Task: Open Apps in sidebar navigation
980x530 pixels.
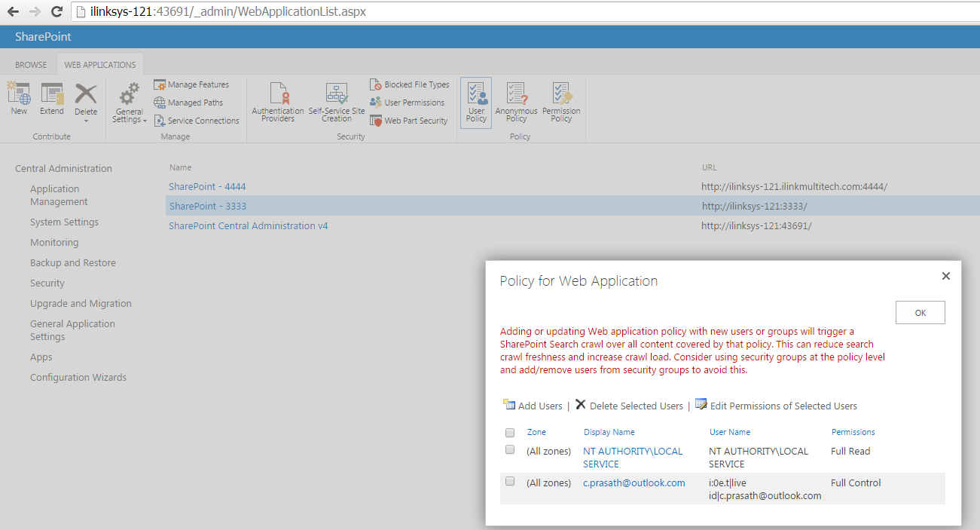Action: 41,357
